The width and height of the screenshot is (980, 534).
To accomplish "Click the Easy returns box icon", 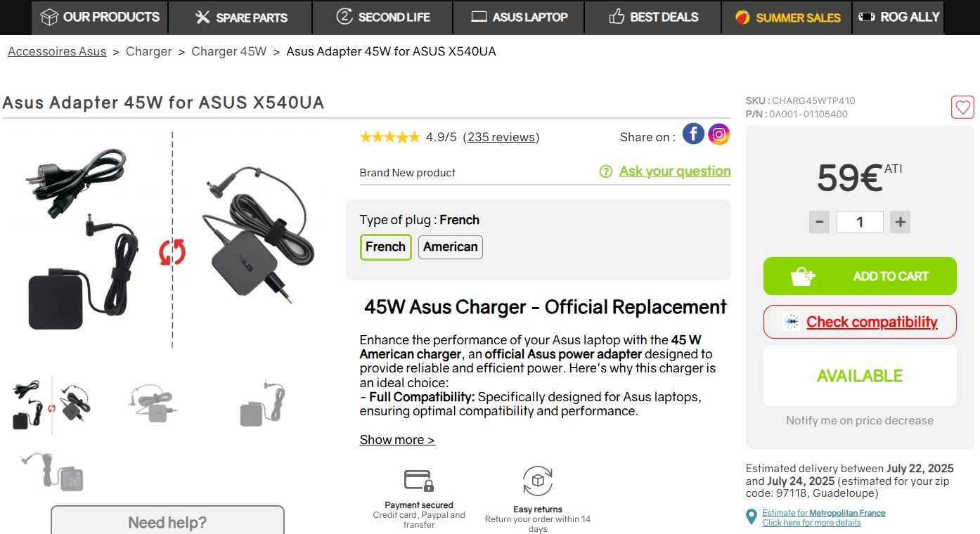I will [538, 481].
